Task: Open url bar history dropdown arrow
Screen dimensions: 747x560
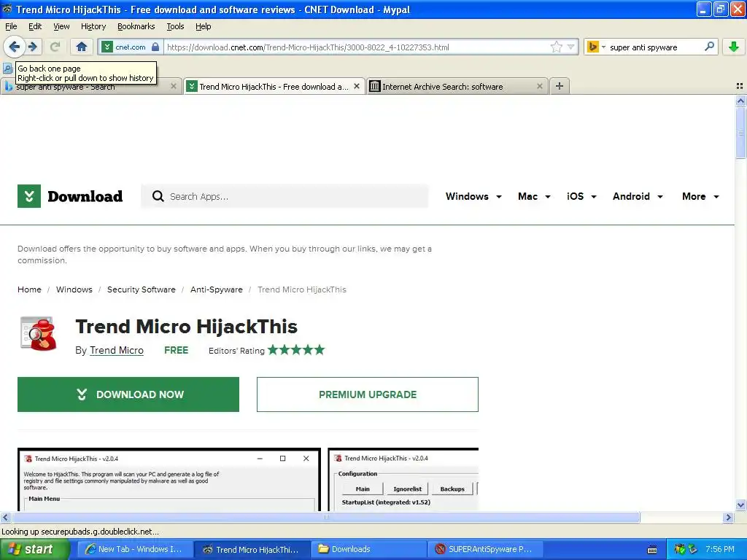Action: (570, 47)
